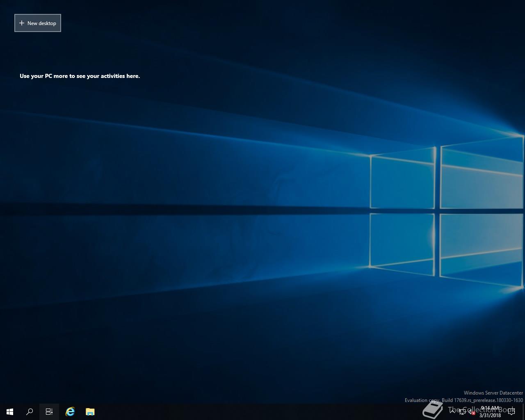525x420 pixels.
Task: Open the Windows Start menu
Action: tap(10, 412)
